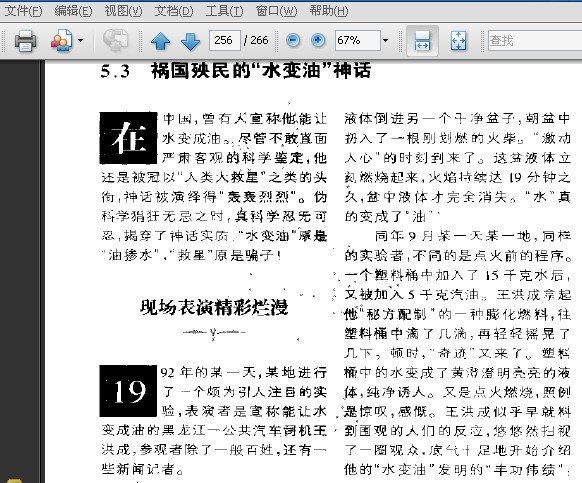Zoom out with the minus button
Viewport: 582px width, 483px height.
click(x=293, y=40)
